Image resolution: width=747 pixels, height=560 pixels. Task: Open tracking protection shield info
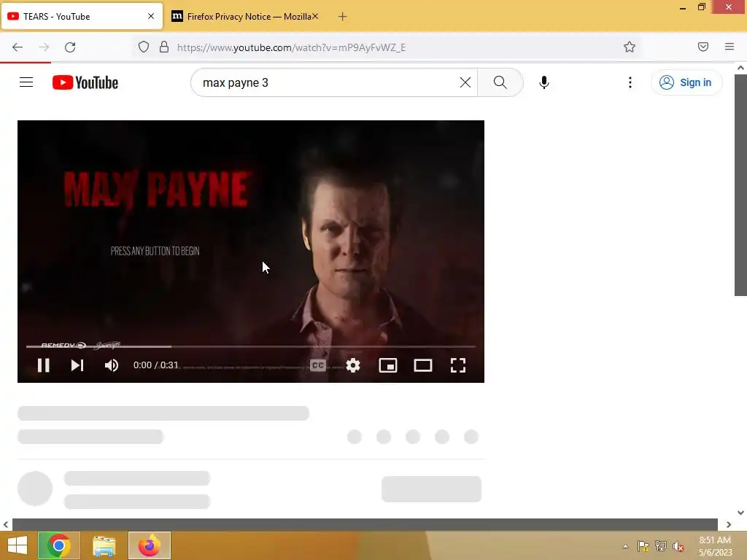144,47
